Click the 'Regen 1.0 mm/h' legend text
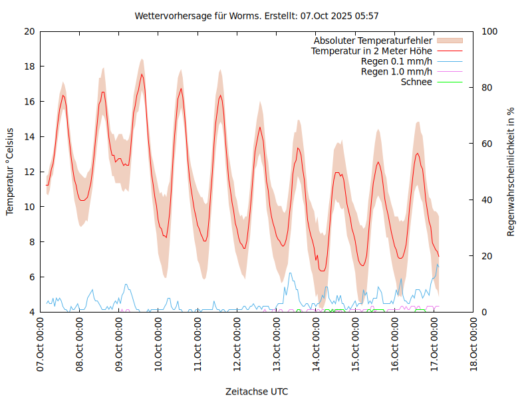The height and width of the screenshot is (399, 532). pyautogui.click(x=396, y=72)
